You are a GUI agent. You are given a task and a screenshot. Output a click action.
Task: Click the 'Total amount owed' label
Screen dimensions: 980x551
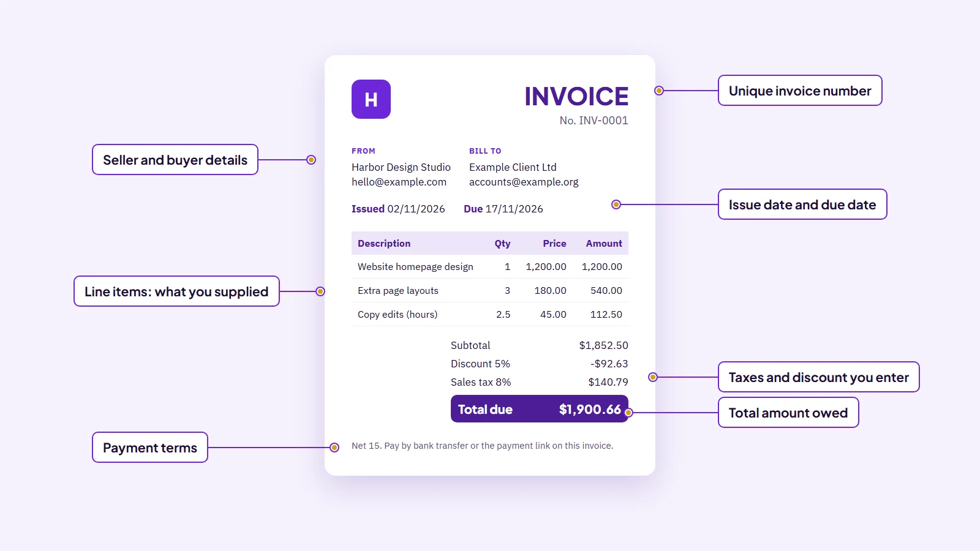pyautogui.click(x=788, y=413)
